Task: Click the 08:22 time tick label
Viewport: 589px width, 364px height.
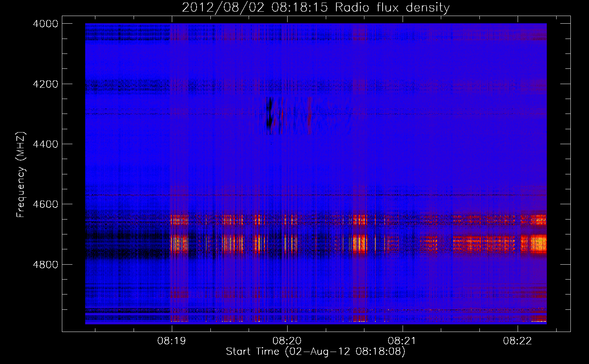Action: click(517, 341)
